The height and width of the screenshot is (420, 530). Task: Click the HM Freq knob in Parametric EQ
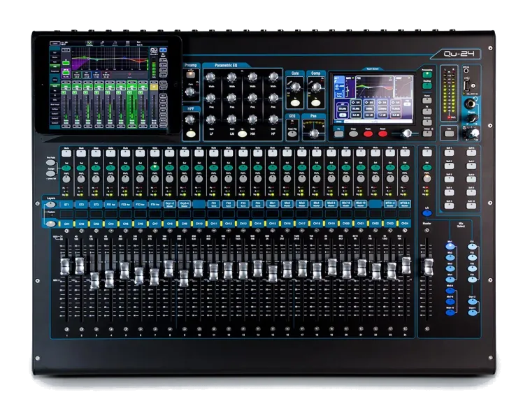coord(252,99)
